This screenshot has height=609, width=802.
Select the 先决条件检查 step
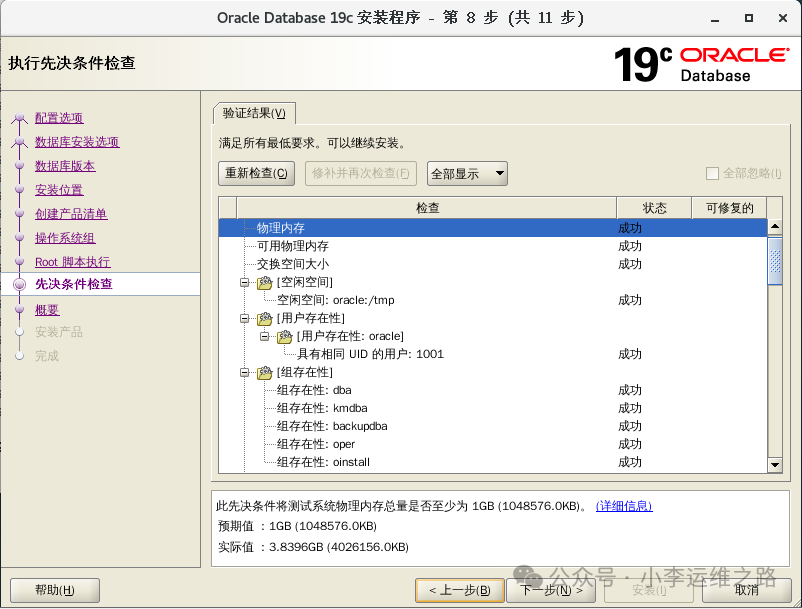(x=74, y=284)
